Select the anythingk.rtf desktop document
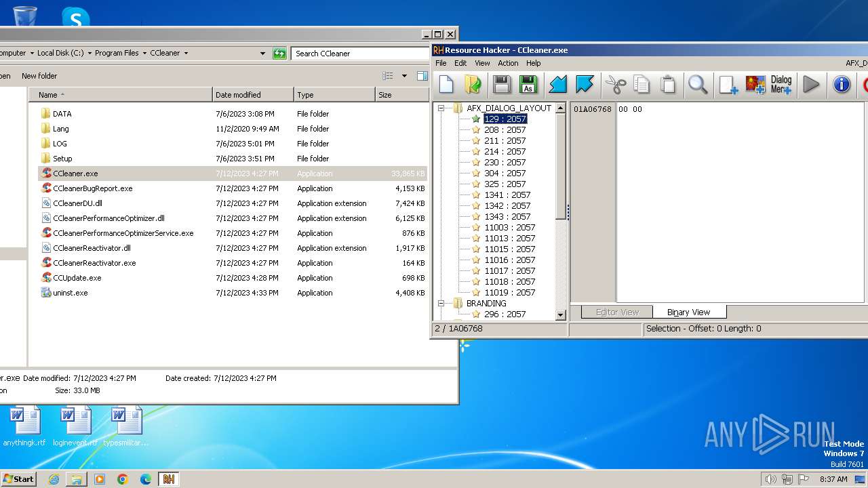 point(24,427)
